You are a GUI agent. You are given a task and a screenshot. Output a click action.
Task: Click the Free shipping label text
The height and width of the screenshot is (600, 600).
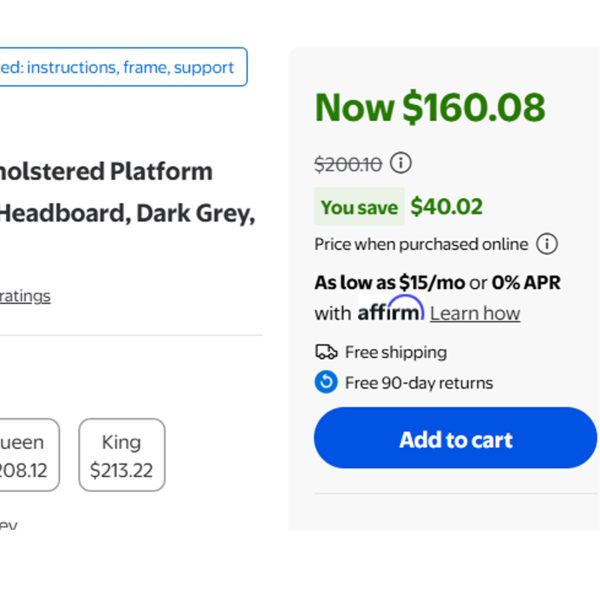[396, 352]
